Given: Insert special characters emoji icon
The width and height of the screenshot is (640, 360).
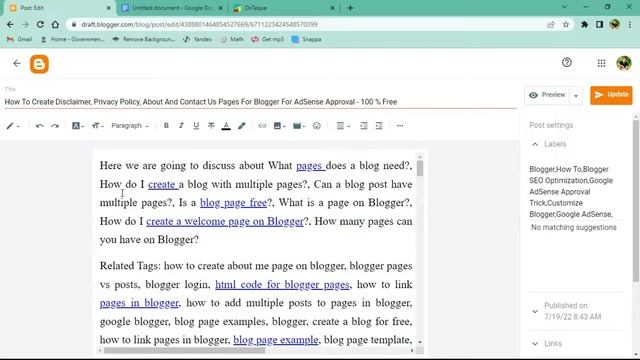Looking at the screenshot, I should [x=317, y=126].
